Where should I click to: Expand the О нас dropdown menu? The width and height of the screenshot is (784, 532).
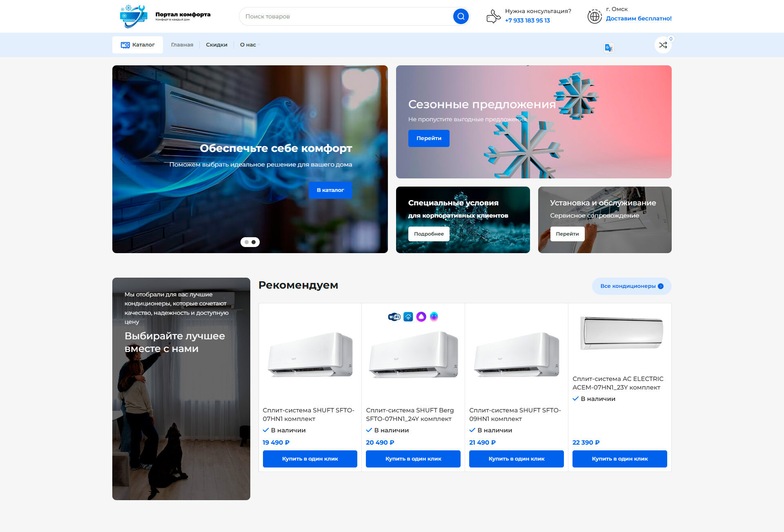(249, 45)
